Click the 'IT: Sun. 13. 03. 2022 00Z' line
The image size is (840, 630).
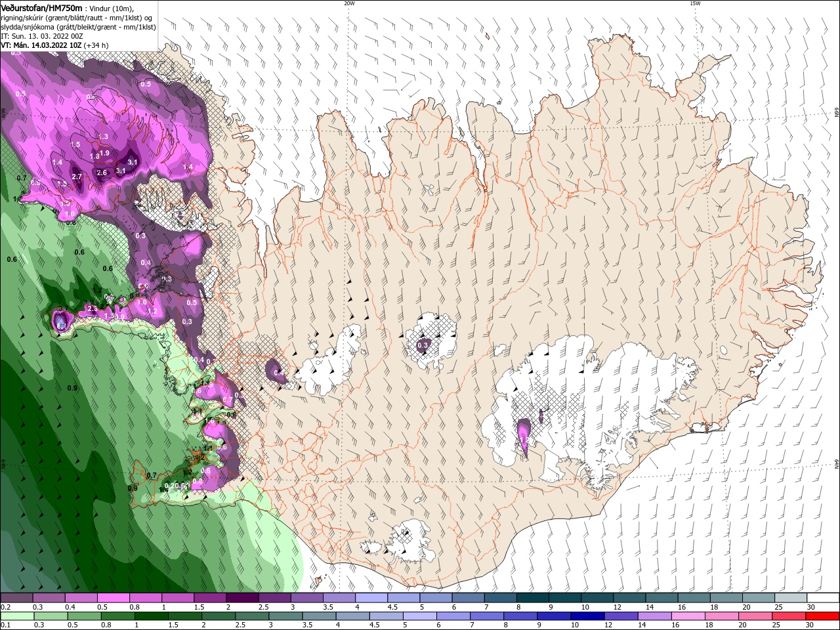(41, 36)
